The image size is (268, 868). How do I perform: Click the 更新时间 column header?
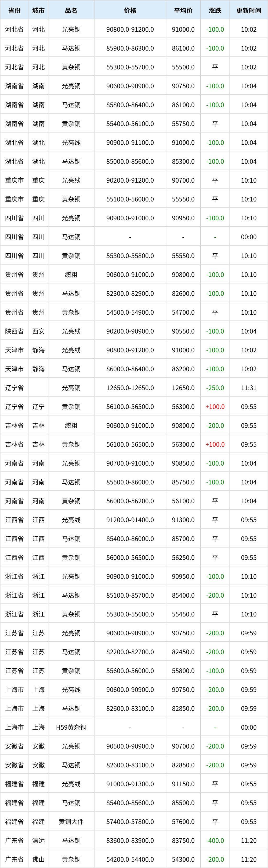point(249,10)
